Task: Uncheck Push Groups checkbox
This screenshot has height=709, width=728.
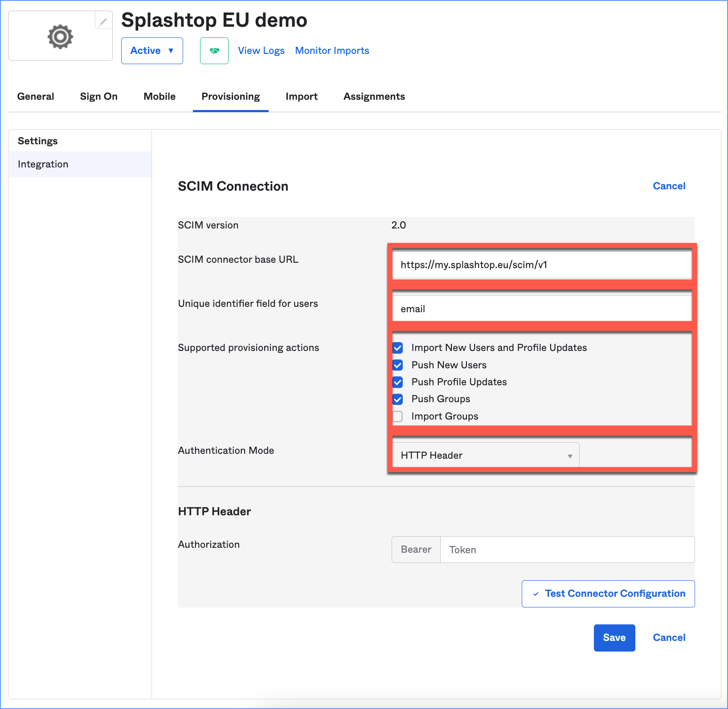Action: click(x=398, y=399)
